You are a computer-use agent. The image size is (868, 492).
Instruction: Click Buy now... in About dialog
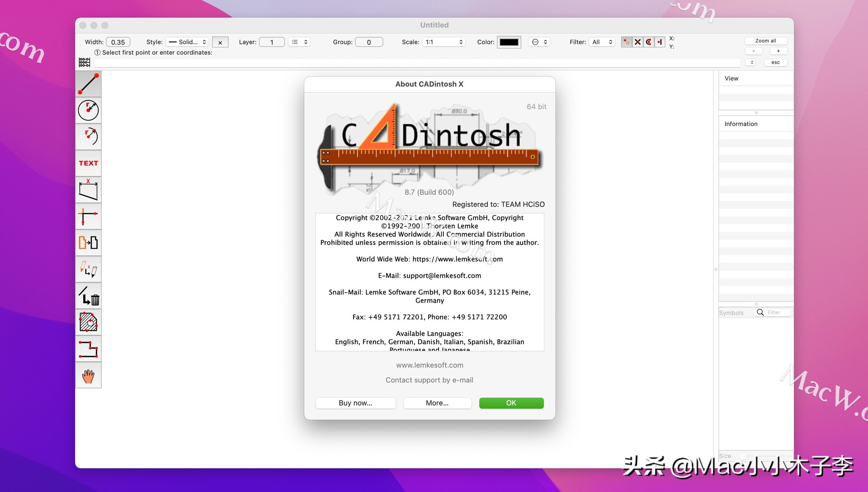coord(355,403)
